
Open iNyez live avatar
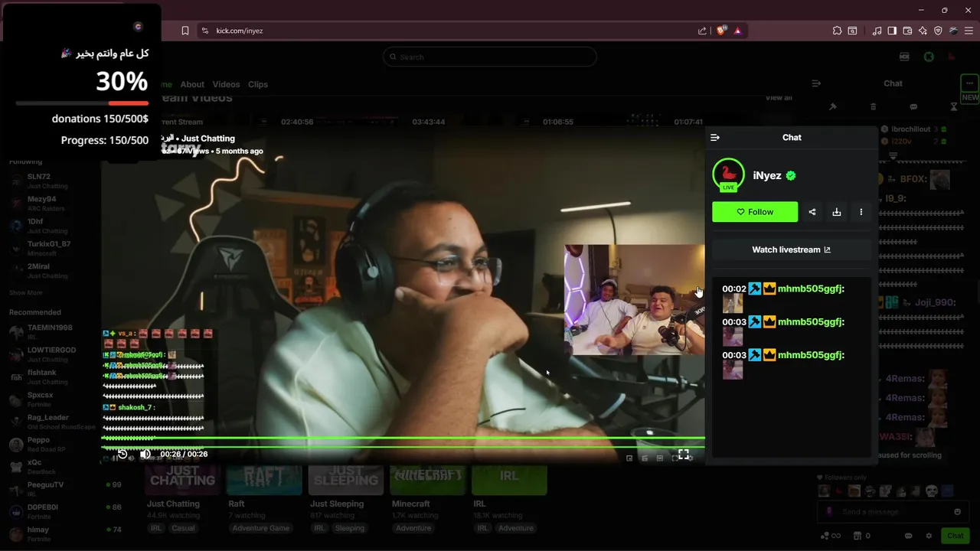tap(728, 175)
